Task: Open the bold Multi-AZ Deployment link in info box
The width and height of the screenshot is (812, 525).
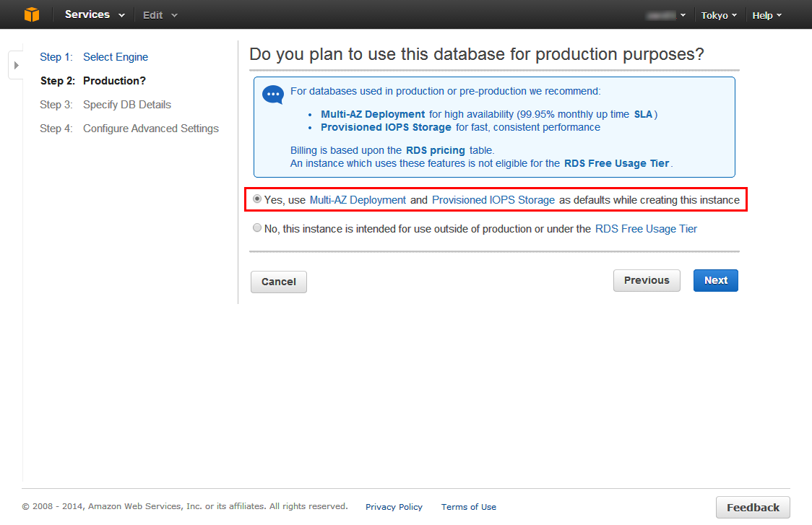Action: tap(373, 114)
